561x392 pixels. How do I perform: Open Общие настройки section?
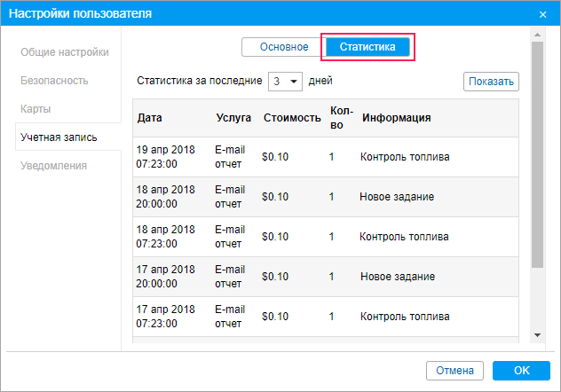point(65,52)
